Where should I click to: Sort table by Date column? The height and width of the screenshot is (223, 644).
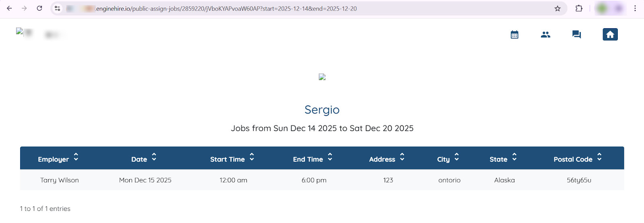(x=143, y=159)
